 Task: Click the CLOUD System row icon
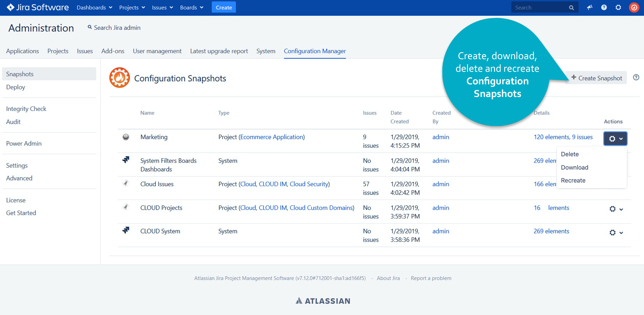coord(126,230)
